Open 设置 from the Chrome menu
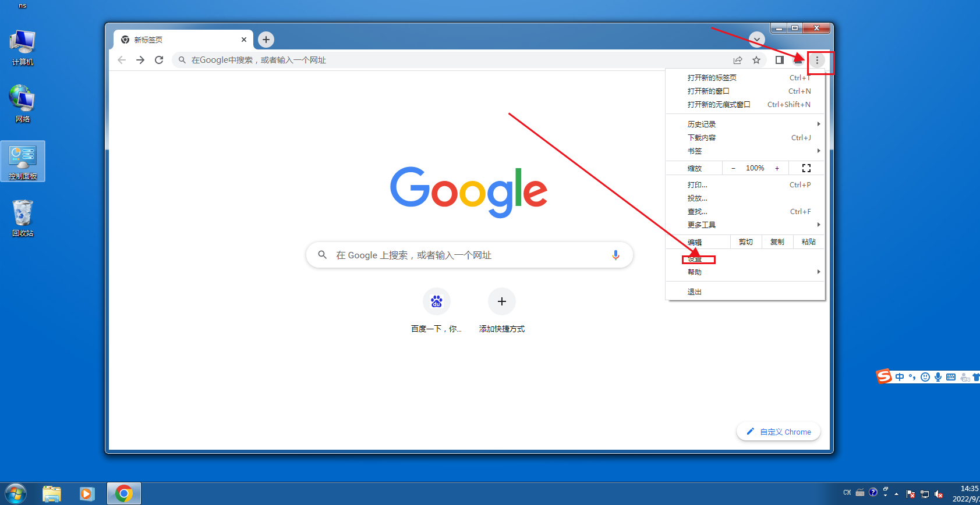The height and width of the screenshot is (505, 980). coord(745,259)
